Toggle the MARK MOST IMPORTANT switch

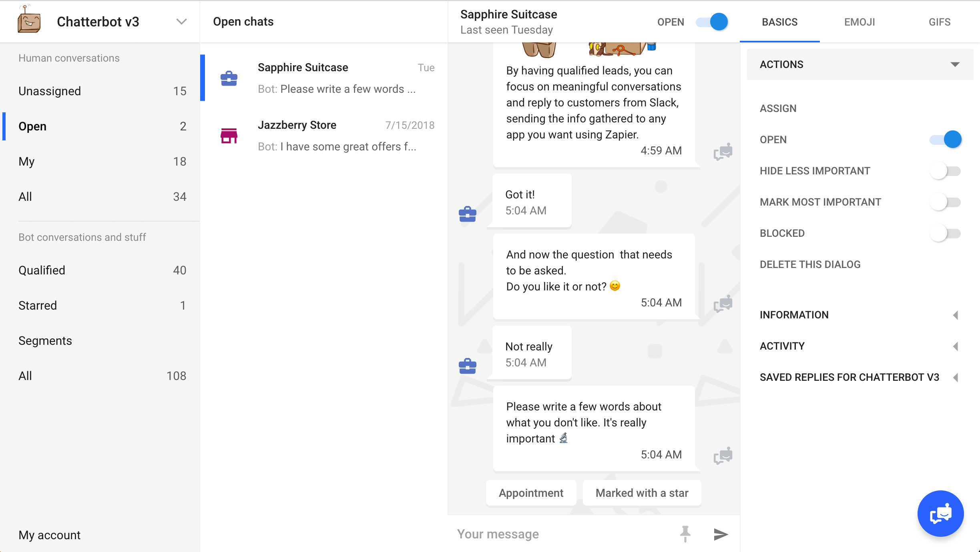944,202
